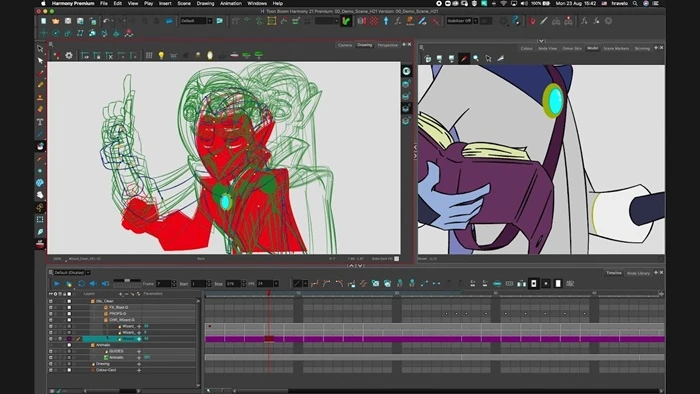Switch to the Onion Skin tab
700x394 pixels.
[572, 48]
